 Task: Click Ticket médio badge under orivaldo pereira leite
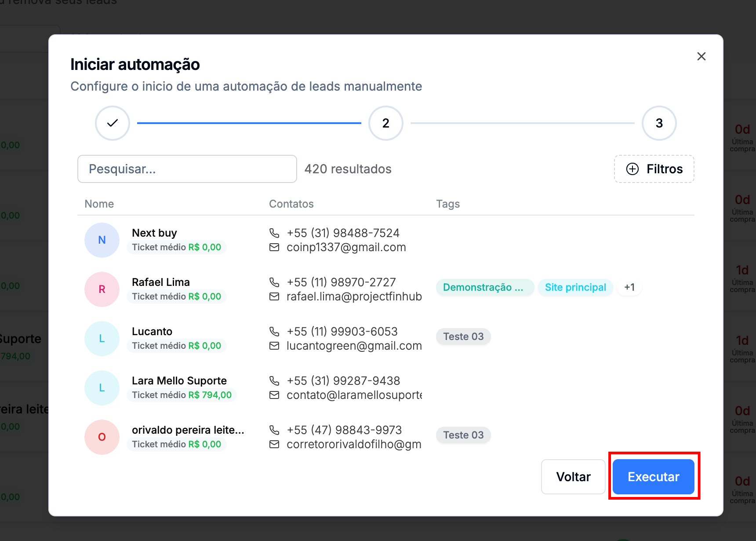pyautogui.click(x=177, y=444)
